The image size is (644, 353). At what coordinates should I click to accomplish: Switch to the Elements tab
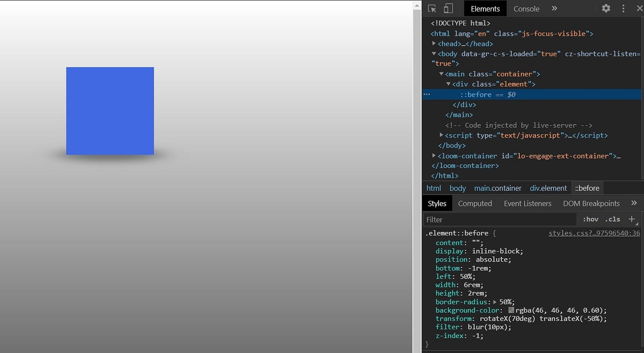click(x=485, y=9)
